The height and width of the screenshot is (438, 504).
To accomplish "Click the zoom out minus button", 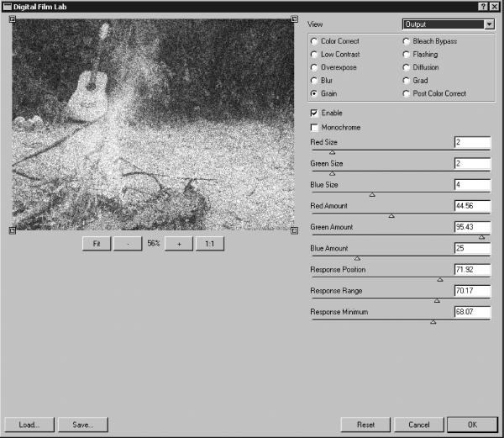I will coord(128,244).
